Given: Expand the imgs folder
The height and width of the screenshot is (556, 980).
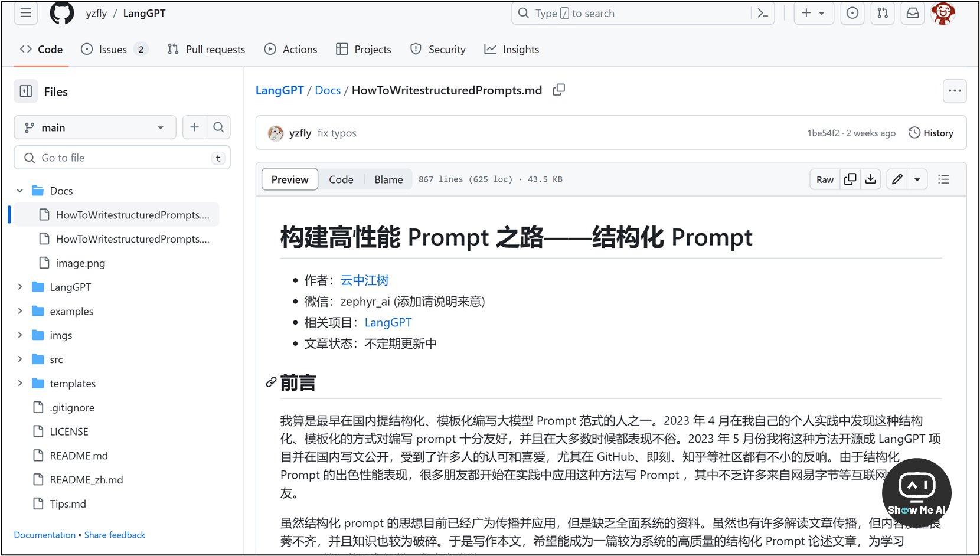Looking at the screenshot, I should [20, 335].
